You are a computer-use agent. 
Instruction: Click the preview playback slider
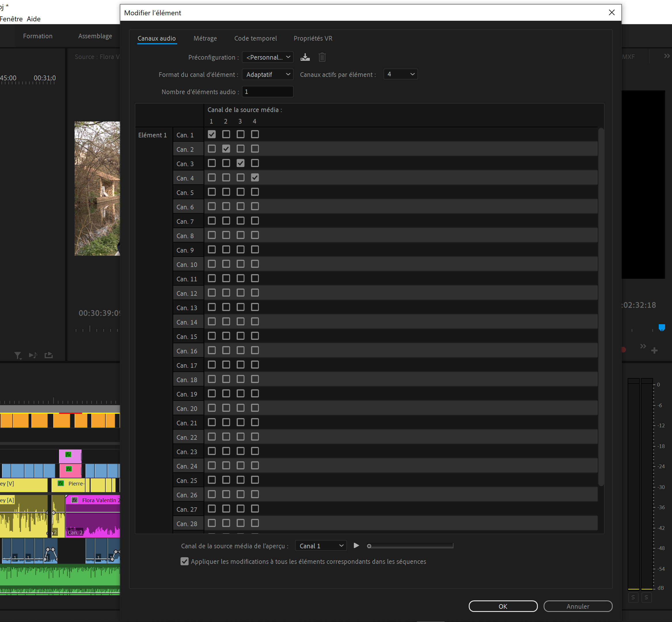pos(411,546)
